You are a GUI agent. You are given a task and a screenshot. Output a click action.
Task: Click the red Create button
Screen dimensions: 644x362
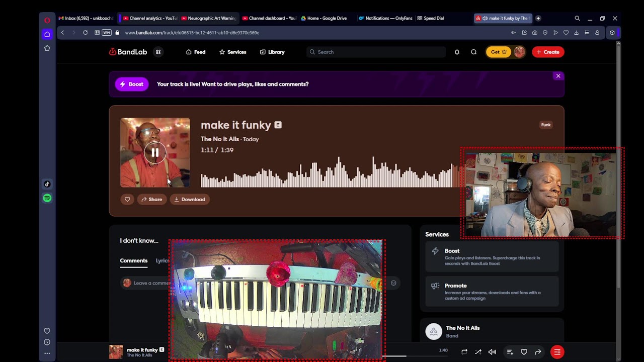548,52
